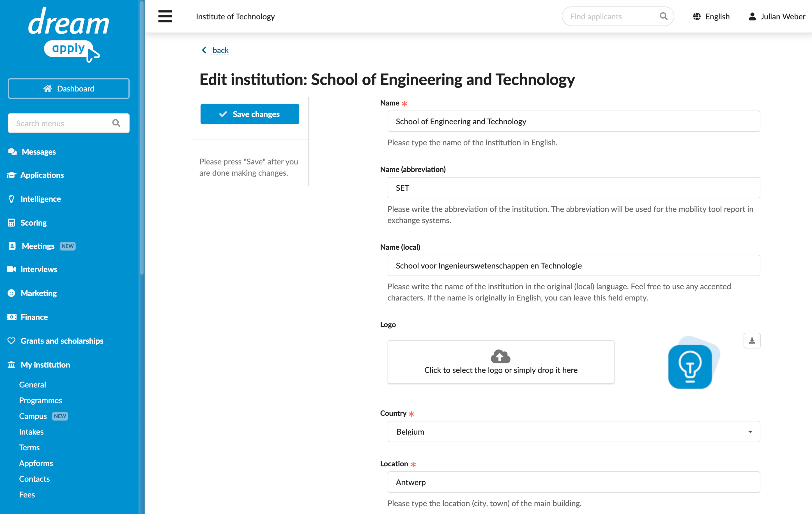
Task: Open the Marketing menu
Action: point(38,293)
